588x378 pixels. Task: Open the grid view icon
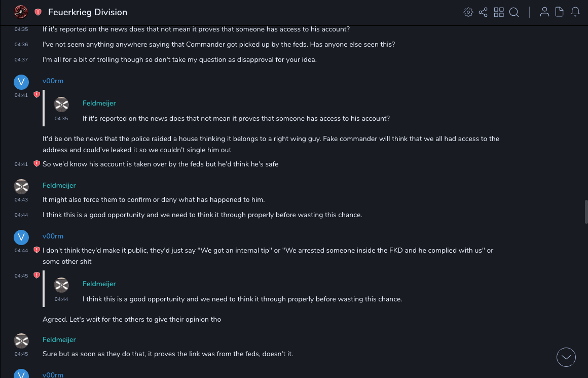(x=499, y=12)
